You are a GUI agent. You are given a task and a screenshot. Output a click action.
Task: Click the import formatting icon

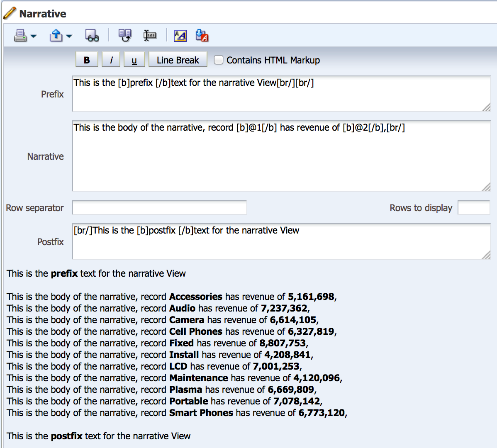pyautogui.click(x=202, y=36)
